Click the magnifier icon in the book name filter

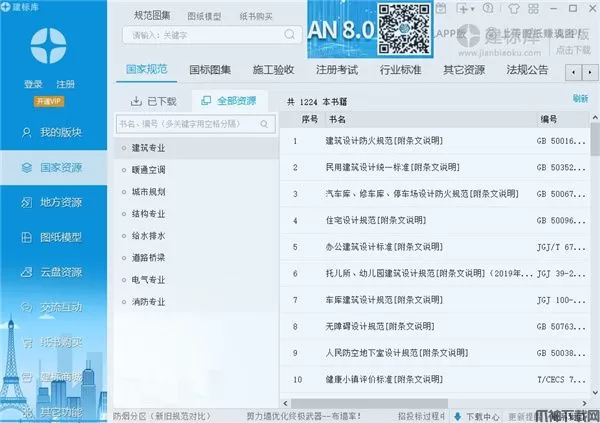click(x=264, y=124)
